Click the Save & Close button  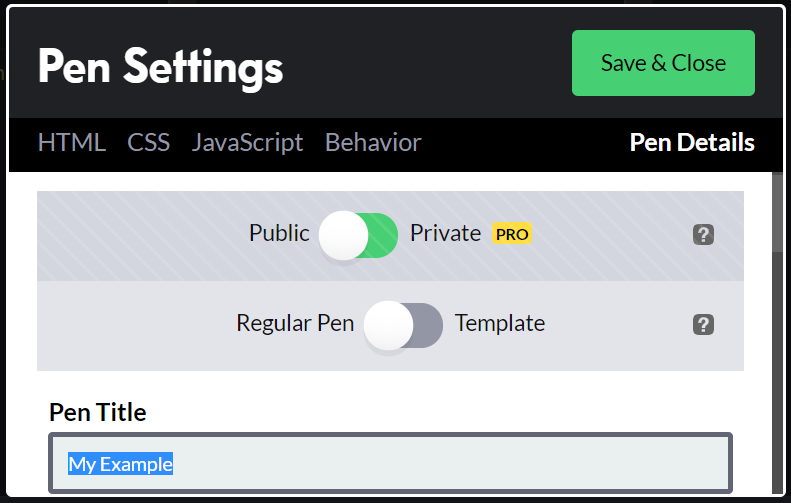[x=663, y=63]
